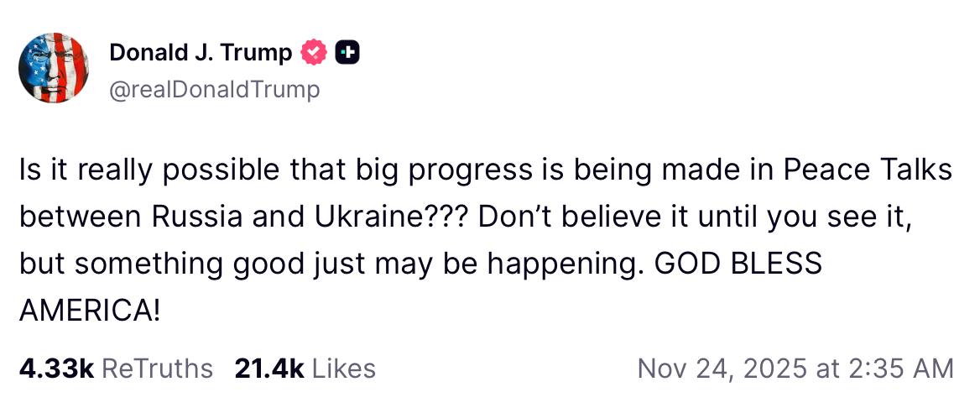Viewport: 980px width, 408px height.
Task: Click the 2:35 AM time text
Action: pyautogui.click(x=904, y=368)
